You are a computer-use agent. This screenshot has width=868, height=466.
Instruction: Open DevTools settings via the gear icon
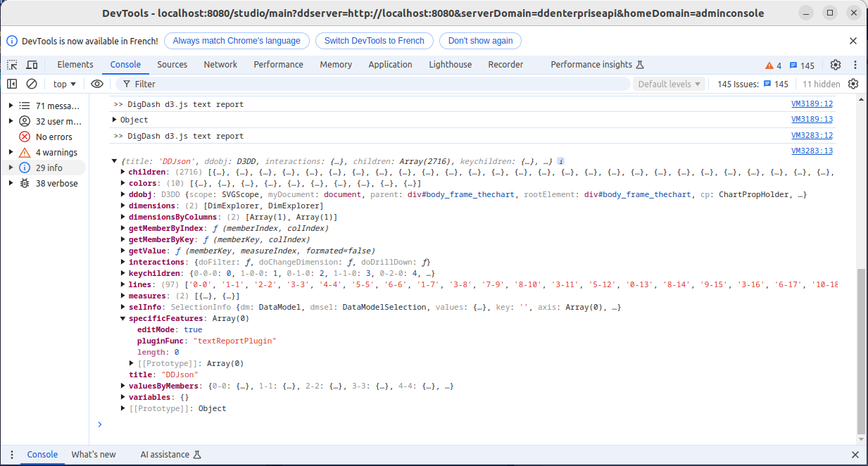tap(836, 65)
